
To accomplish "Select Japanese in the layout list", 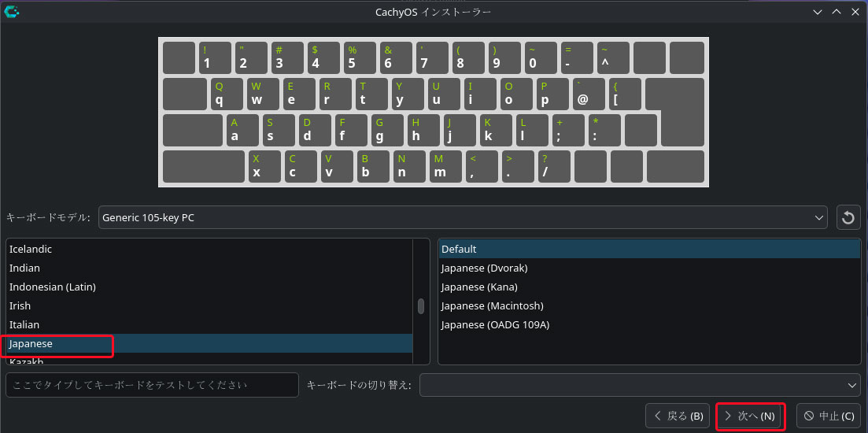I will [209, 343].
